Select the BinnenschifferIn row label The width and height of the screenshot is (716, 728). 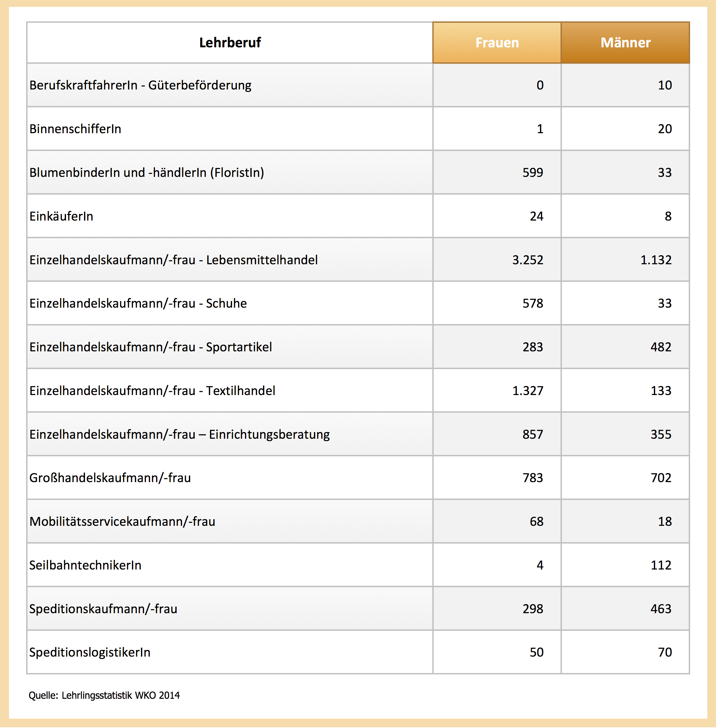coord(75,129)
